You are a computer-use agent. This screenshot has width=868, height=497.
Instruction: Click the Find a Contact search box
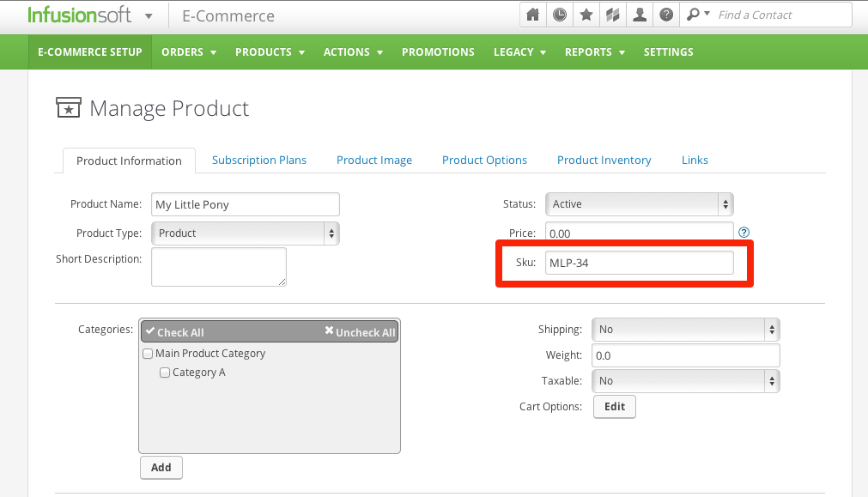coord(781,15)
